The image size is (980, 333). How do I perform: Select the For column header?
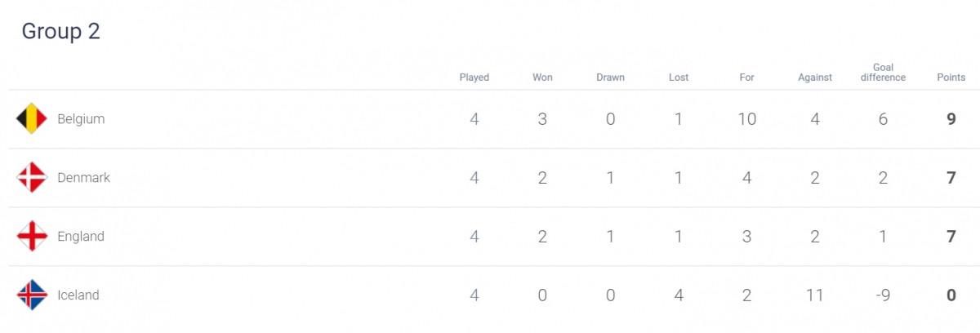[746, 78]
